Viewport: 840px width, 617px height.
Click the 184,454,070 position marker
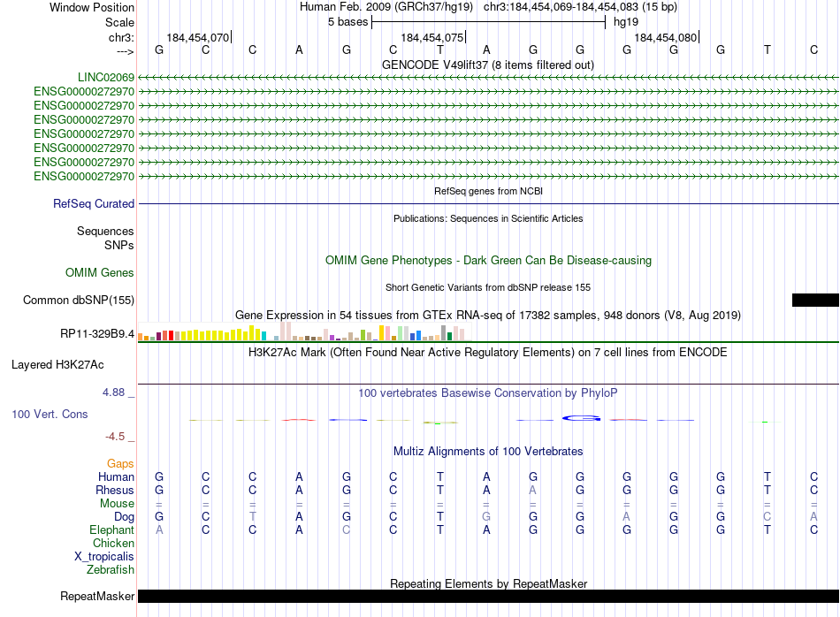coord(198,37)
